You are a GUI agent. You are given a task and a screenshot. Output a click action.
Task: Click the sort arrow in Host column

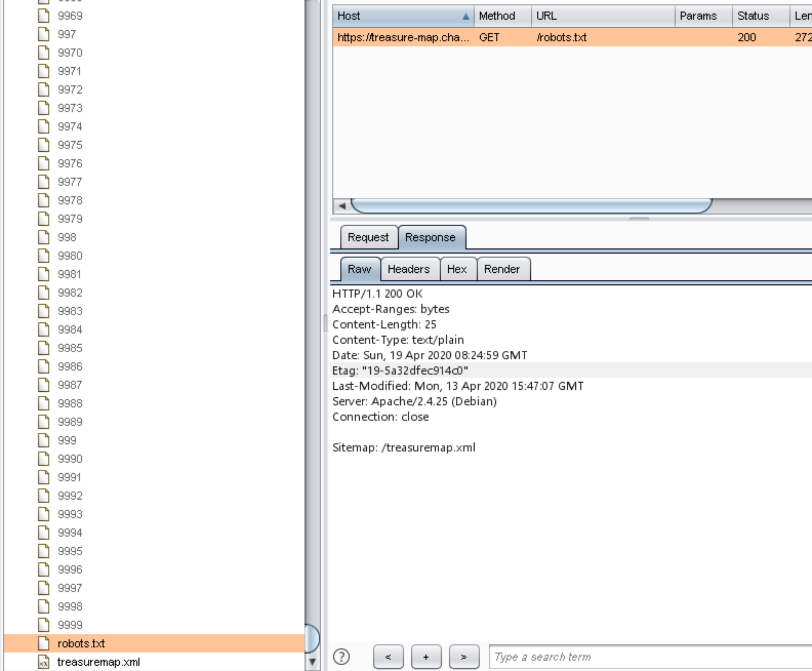point(465,16)
